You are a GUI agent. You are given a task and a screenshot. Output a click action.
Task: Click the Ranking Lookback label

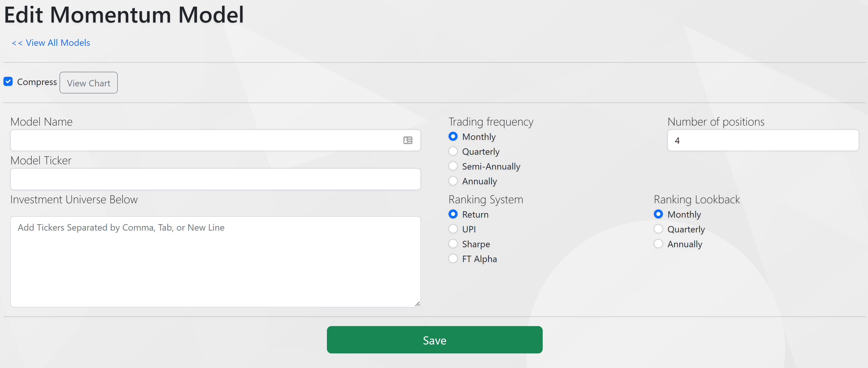697,199
